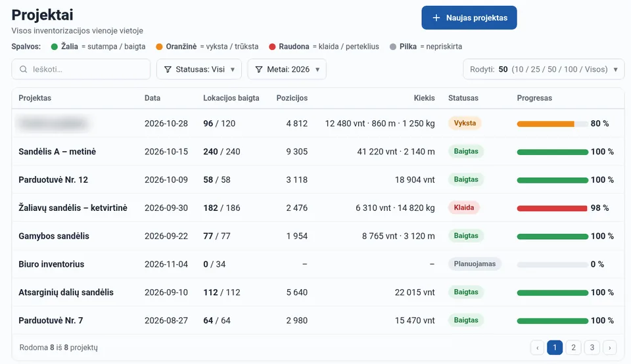This screenshot has width=631, height=364.
Task: Click progress bar of Parduotuvė Nr. 7
Action: pos(553,321)
